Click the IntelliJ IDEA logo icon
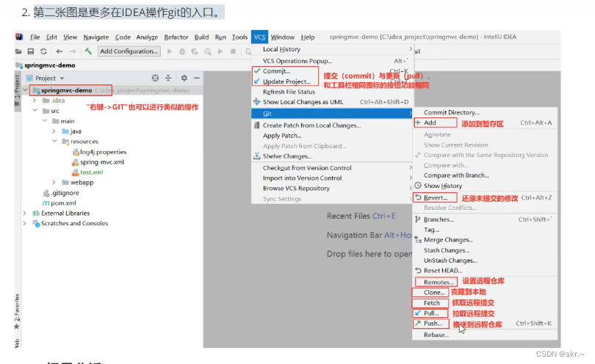This screenshot has height=364, width=595. tap(19, 37)
